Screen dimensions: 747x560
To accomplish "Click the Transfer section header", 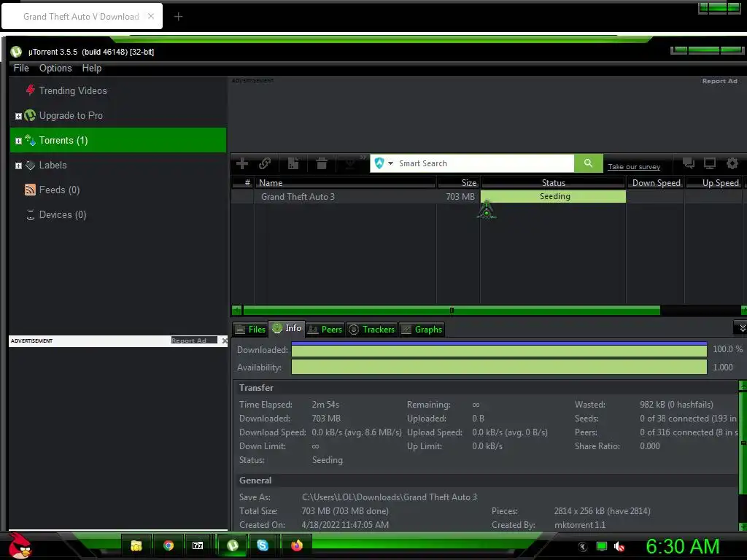I will point(256,388).
